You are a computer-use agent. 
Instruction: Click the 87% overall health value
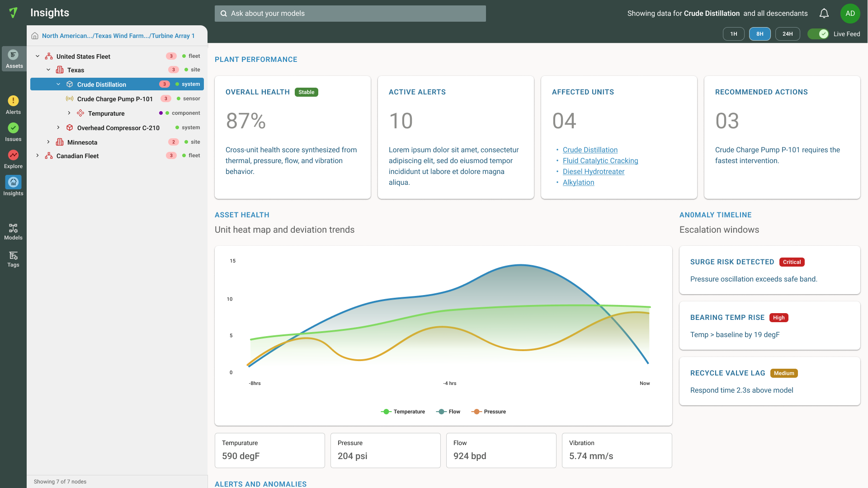point(246,121)
